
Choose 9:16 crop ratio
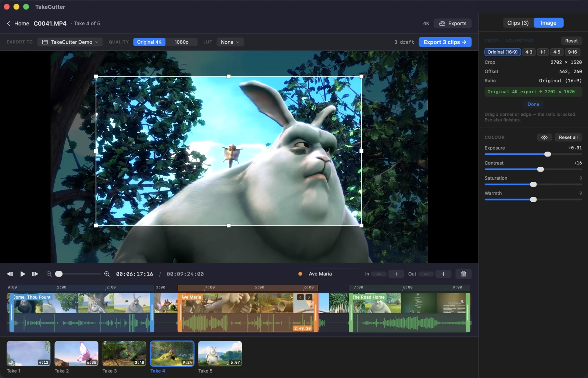pyautogui.click(x=573, y=52)
